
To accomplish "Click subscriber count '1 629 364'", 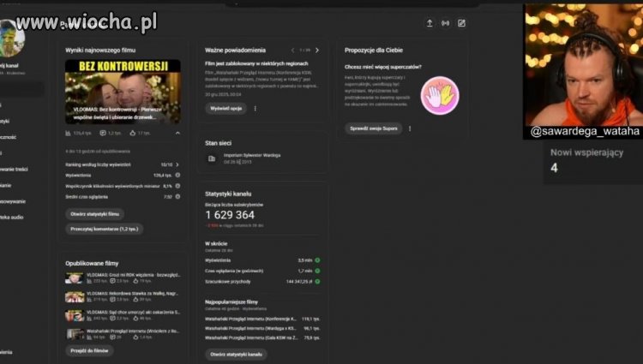I will (230, 215).
